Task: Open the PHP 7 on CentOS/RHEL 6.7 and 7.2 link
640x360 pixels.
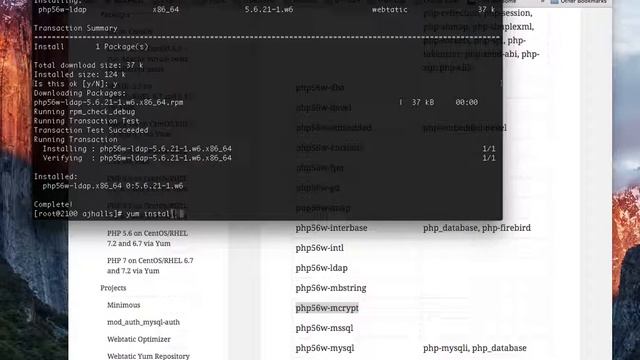Action: (150, 266)
